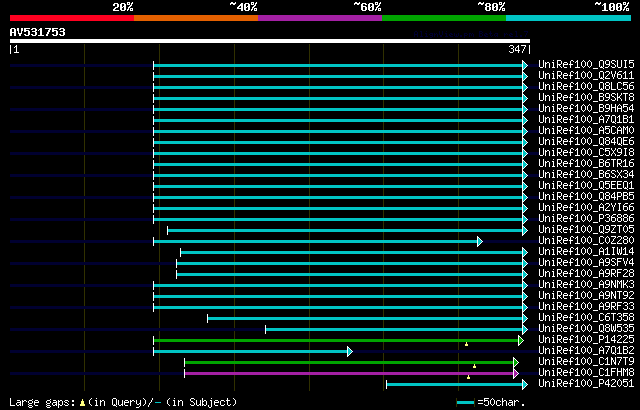Click the yellow gap marker under P14225 bar
This screenshot has height=410, width=640.
pyautogui.click(x=467, y=344)
